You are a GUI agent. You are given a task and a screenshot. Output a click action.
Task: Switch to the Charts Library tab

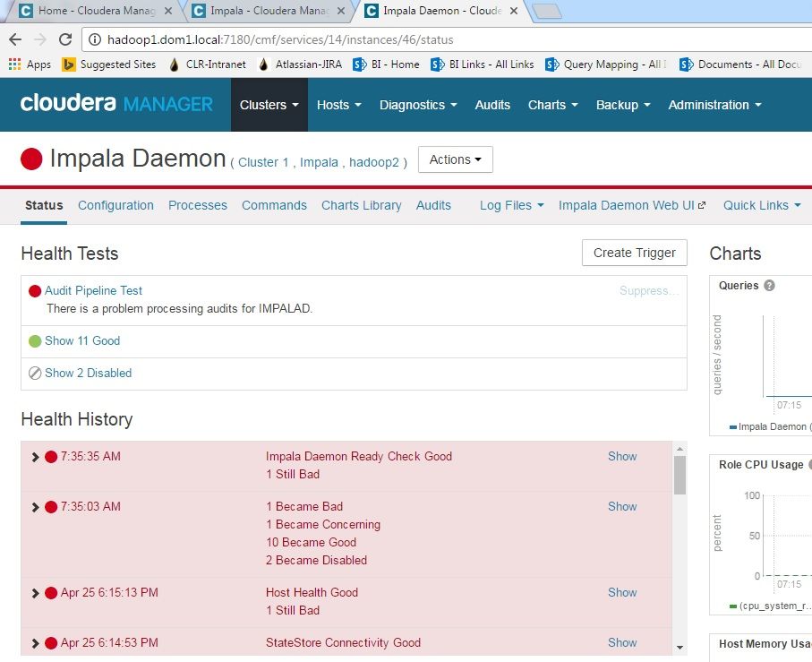(361, 205)
